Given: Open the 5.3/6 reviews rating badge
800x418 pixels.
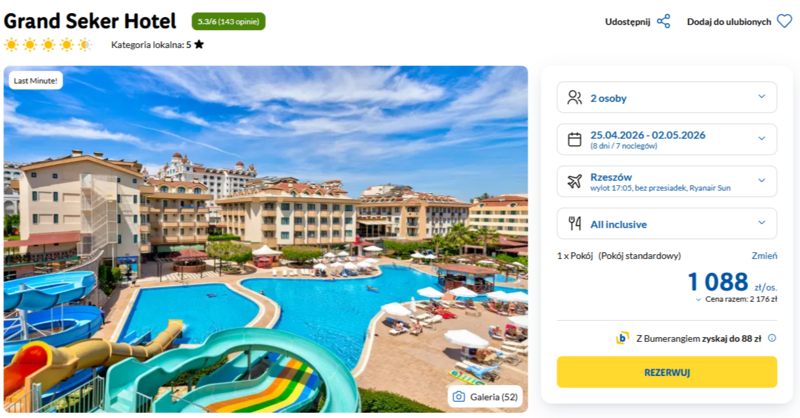Looking at the screenshot, I should (228, 21).
